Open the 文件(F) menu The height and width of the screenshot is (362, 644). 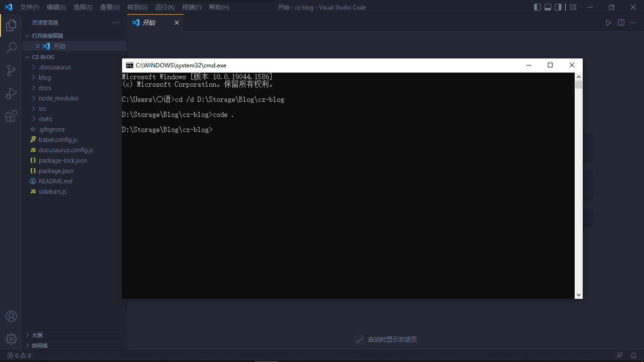tap(30, 7)
